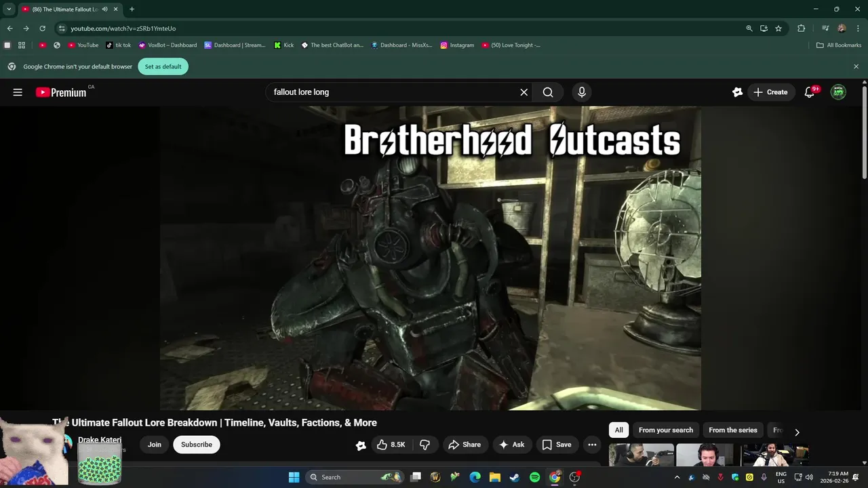This screenshot has height=488, width=868.
Task: Launch Steam from the taskbar
Action: point(515,477)
